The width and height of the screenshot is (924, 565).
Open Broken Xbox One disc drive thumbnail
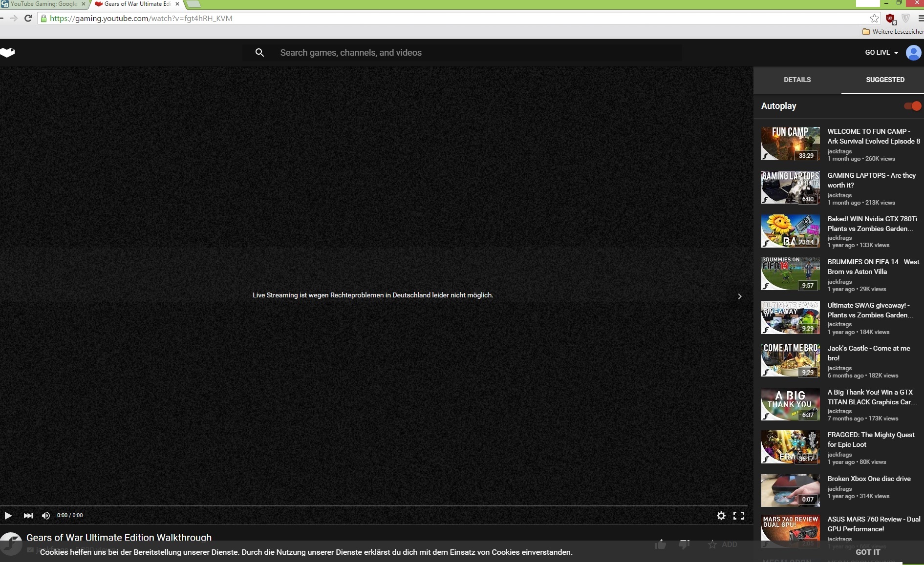coord(790,490)
